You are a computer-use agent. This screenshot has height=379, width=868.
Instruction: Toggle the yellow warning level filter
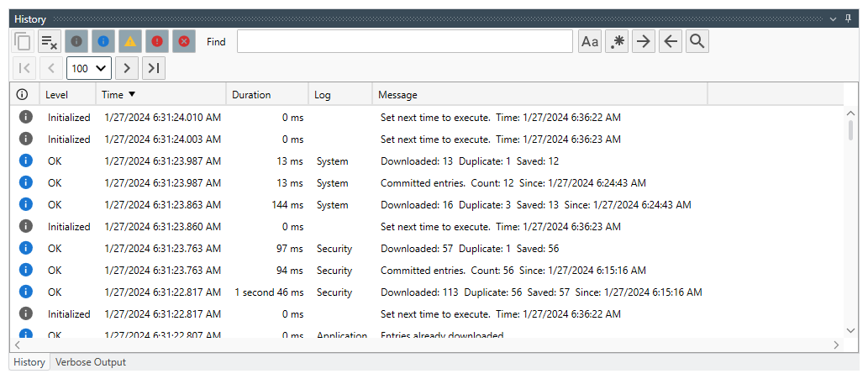pos(130,41)
